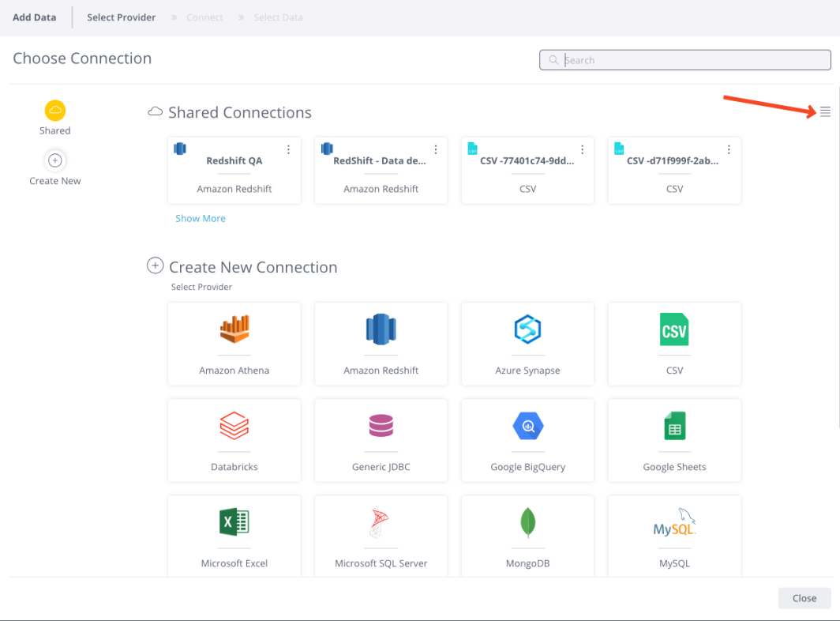Click the Add Data title tab
This screenshot has height=621, width=840.
[x=34, y=17]
